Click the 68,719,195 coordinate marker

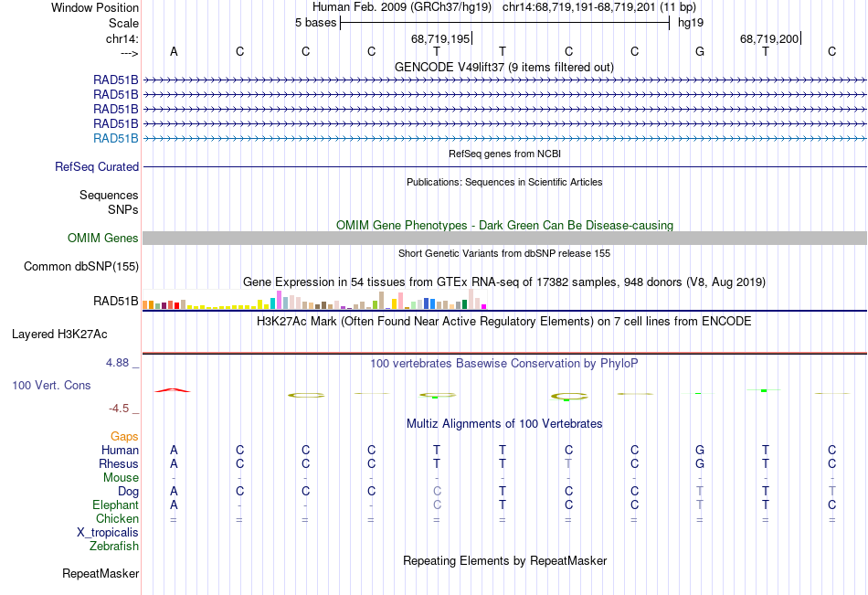pyautogui.click(x=441, y=38)
